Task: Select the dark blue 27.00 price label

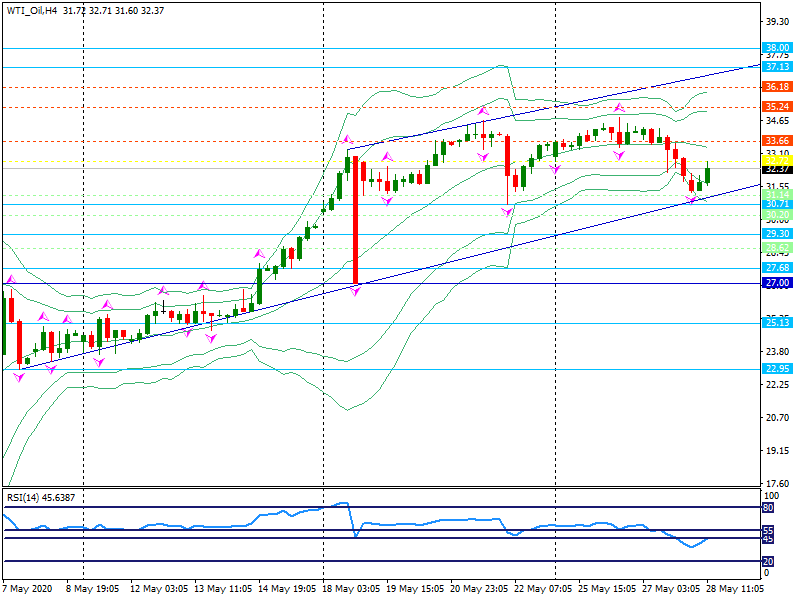Action: point(777,283)
